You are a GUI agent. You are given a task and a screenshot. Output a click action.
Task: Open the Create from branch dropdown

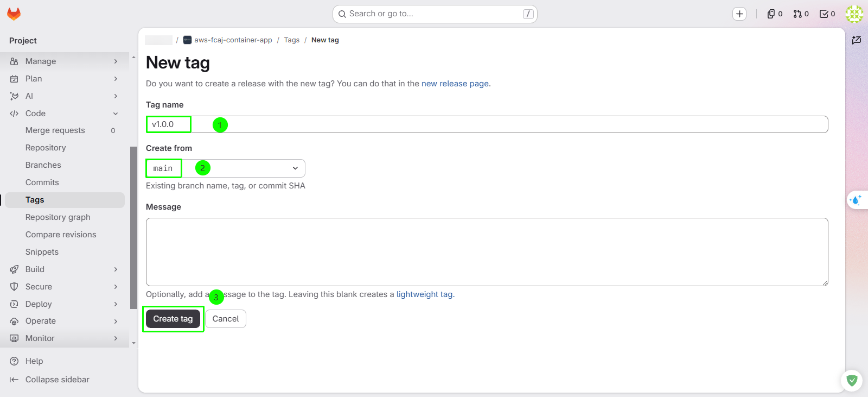226,168
